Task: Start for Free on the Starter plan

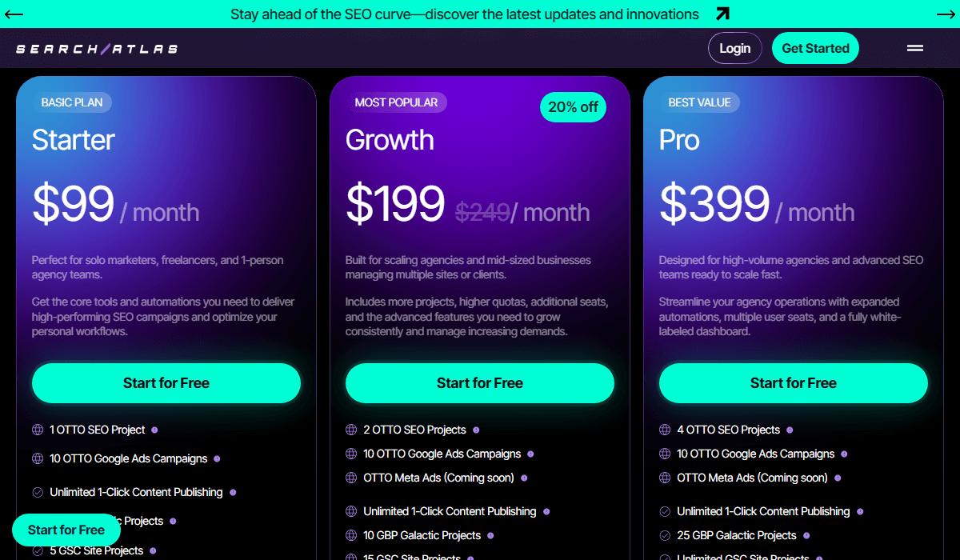Action: (x=166, y=383)
